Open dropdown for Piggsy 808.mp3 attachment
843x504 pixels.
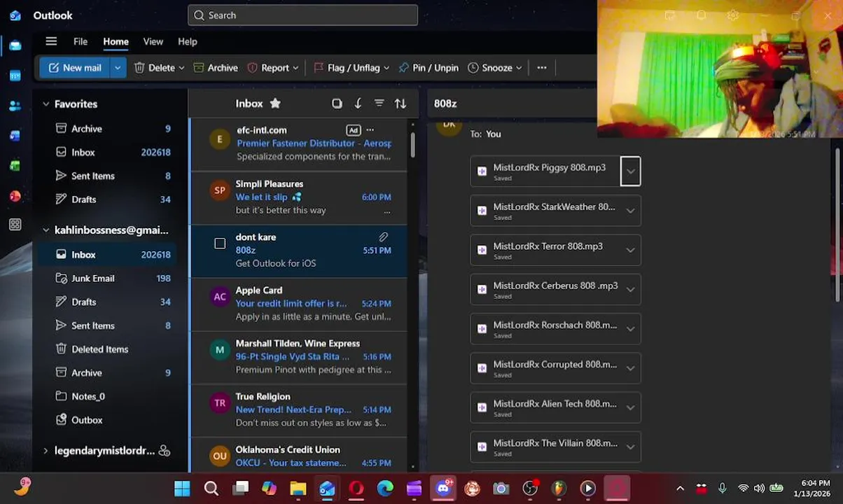(630, 171)
